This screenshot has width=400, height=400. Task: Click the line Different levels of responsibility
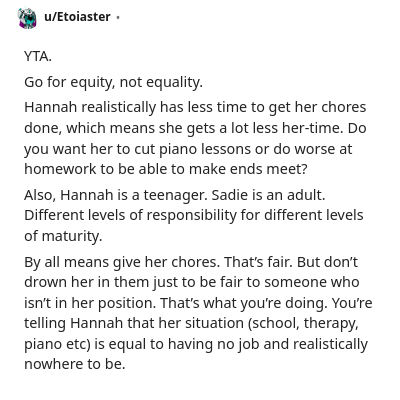194,215
